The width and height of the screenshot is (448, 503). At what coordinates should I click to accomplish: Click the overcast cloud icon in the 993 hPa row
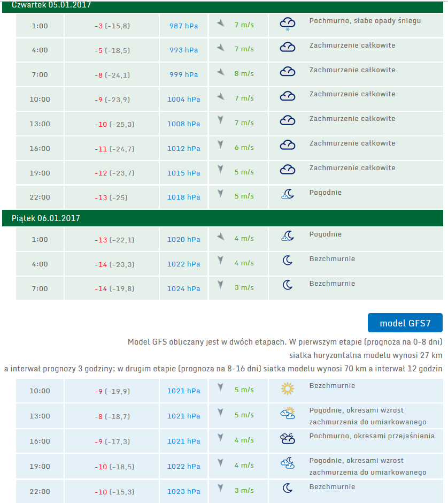point(288,47)
